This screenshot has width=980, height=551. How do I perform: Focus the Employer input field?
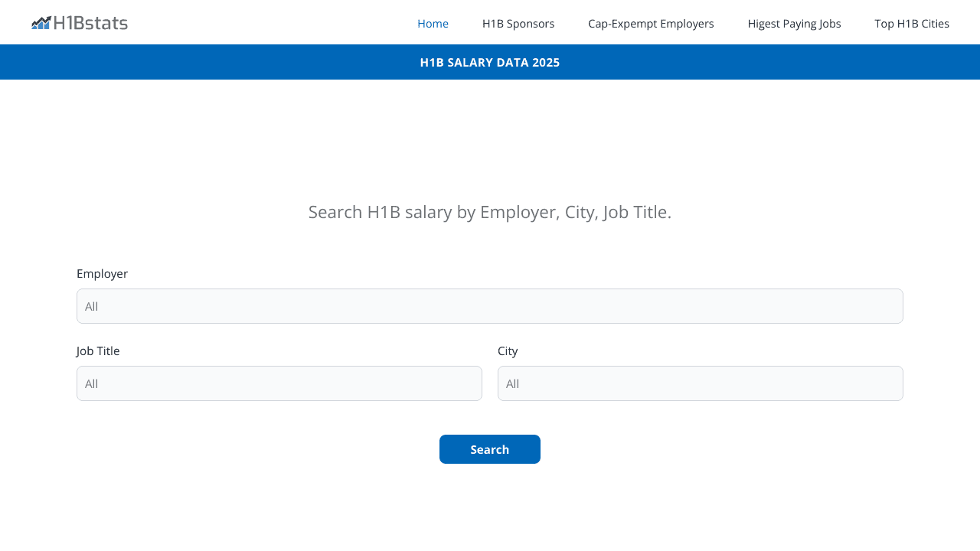[490, 306]
